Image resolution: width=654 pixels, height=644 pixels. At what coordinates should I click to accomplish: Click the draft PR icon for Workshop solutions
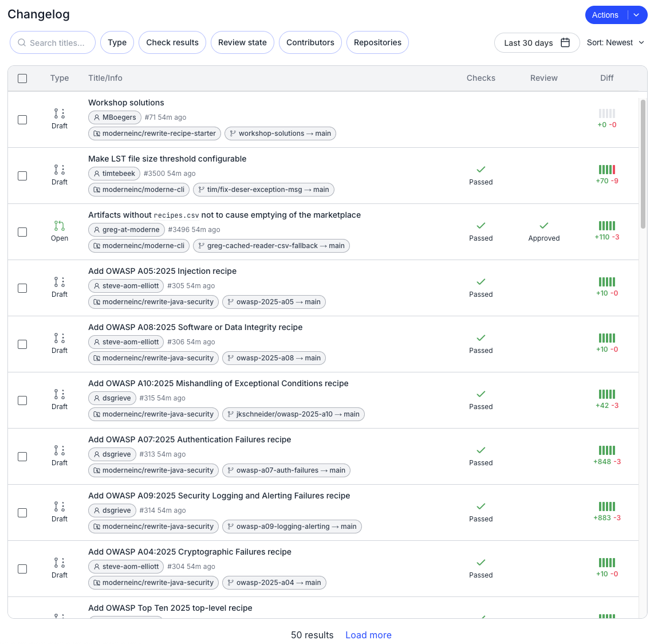pos(59,113)
